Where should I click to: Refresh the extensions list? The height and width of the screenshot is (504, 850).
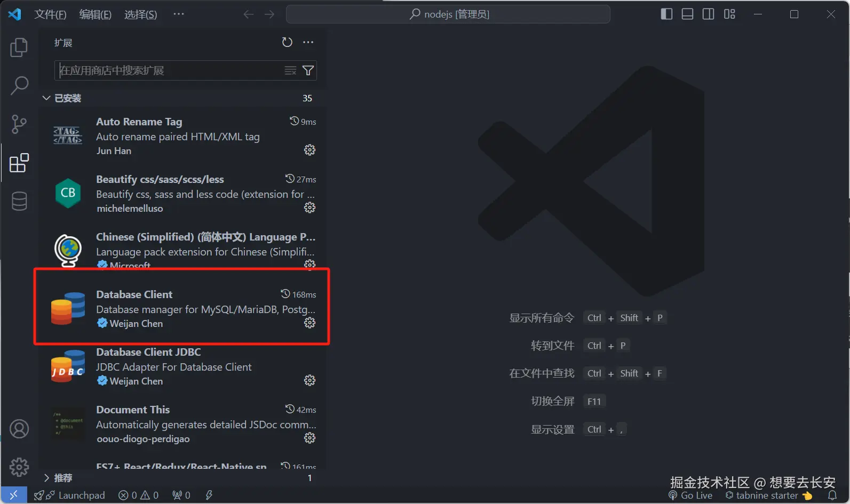coord(287,42)
